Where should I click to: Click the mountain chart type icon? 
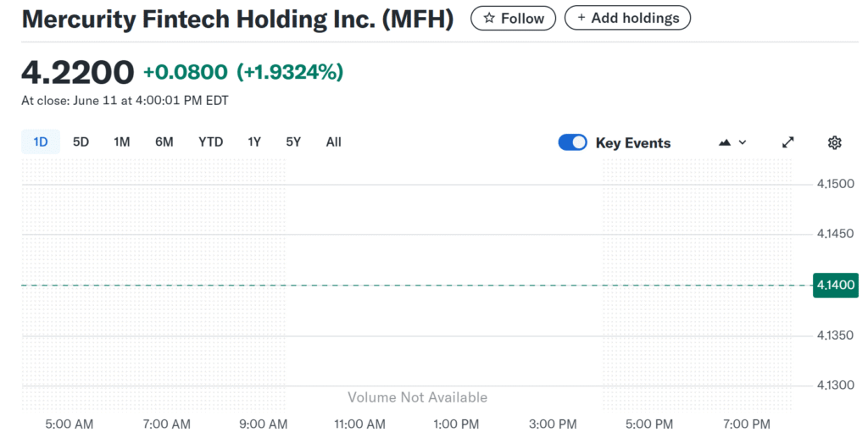tap(725, 142)
